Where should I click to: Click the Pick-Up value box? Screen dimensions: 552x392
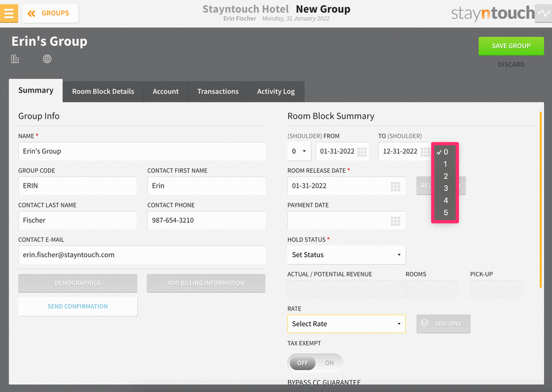(497, 289)
